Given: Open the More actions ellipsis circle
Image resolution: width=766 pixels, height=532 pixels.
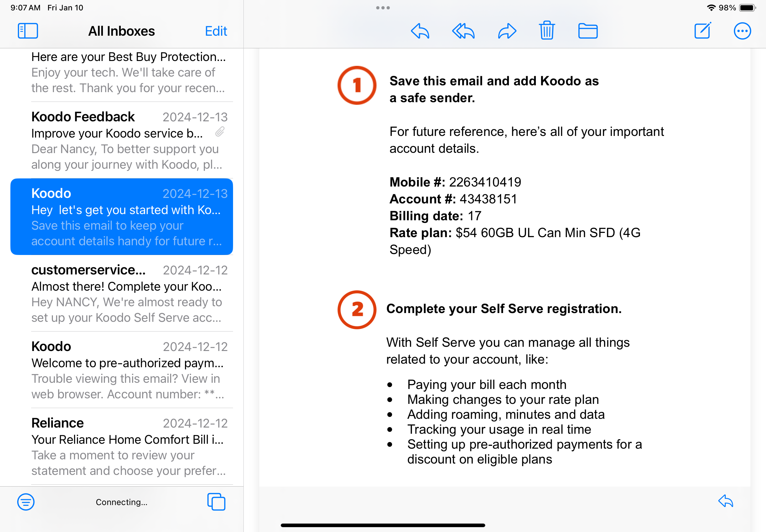Looking at the screenshot, I should tap(742, 31).
